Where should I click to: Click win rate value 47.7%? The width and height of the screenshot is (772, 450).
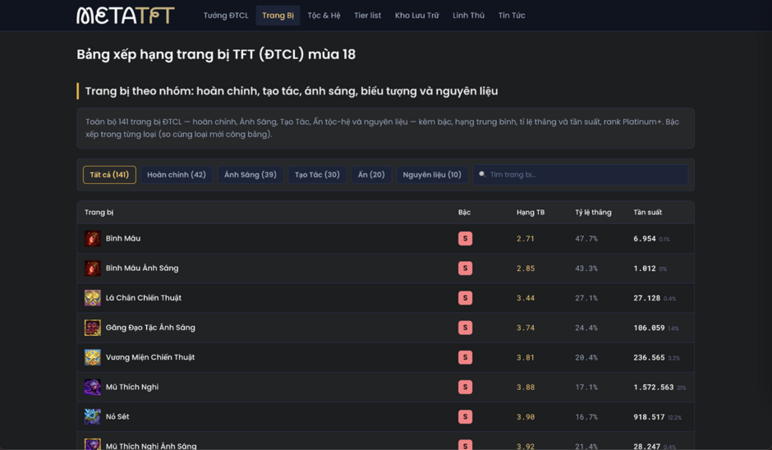pos(586,239)
